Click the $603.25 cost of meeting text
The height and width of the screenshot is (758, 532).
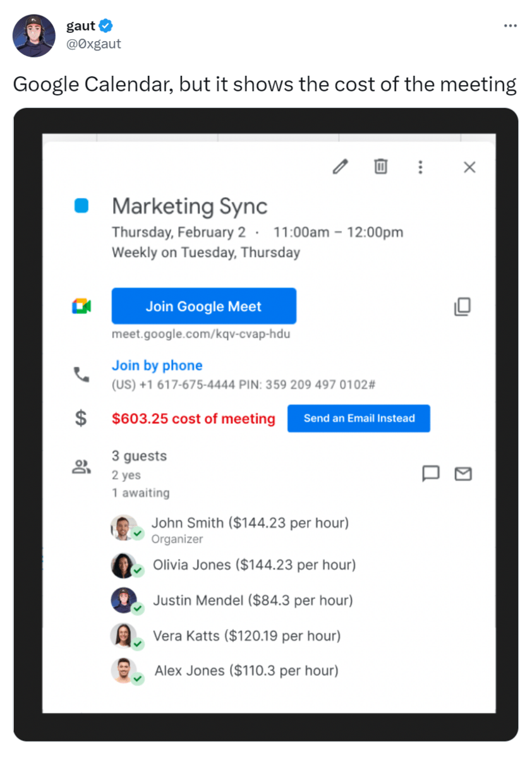click(x=193, y=418)
